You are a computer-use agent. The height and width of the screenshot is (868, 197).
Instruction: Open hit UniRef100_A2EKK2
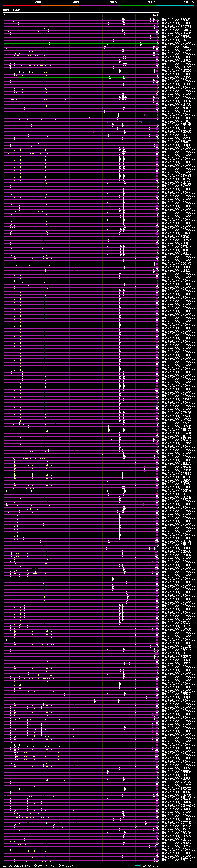[177, 693]
